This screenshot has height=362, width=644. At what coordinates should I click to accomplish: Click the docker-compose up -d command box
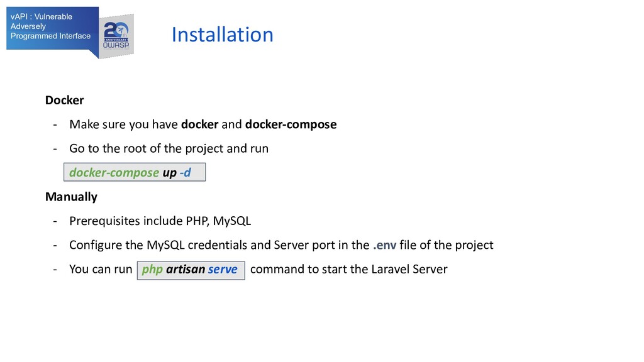tap(135, 172)
